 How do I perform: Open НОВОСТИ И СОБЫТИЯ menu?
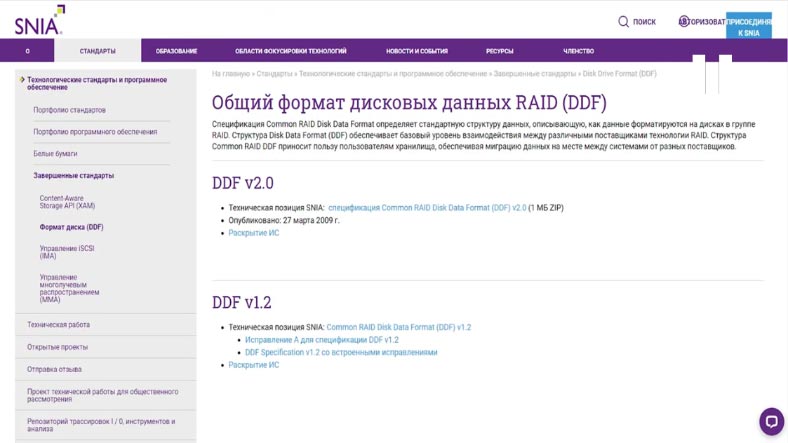[417, 51]
